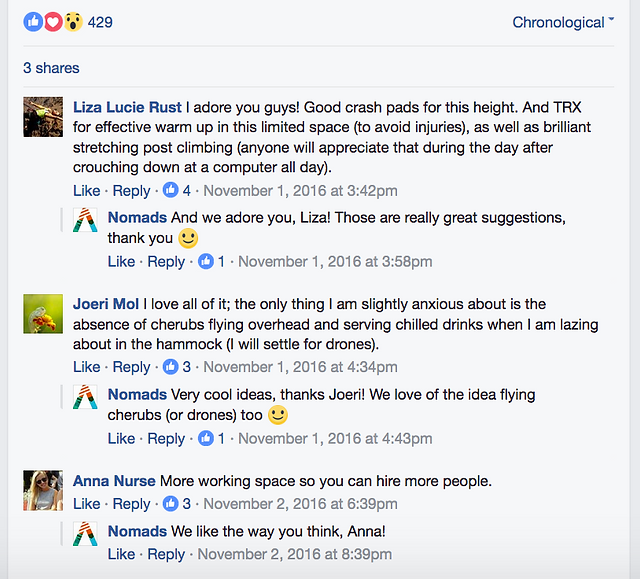The height and width of the screenshot is (579, 640).
Task: Click the Wow reaction emoji icon
Action: (73, 22)
